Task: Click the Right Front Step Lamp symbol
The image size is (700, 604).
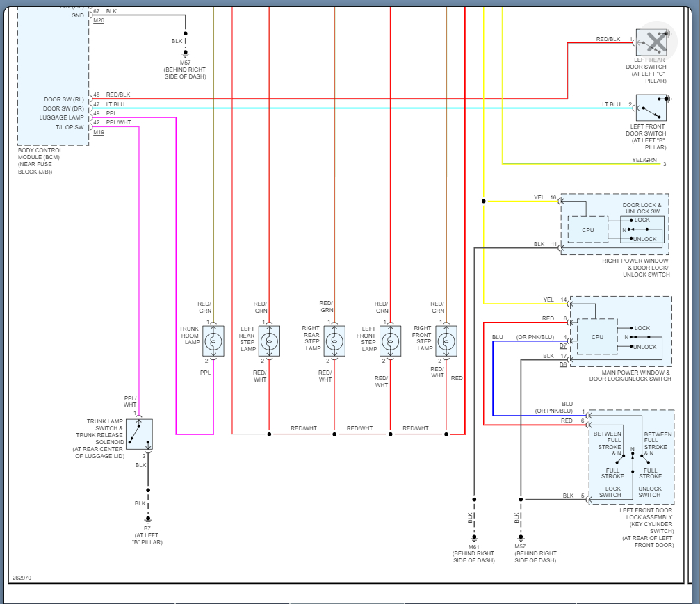Action: 446,341
